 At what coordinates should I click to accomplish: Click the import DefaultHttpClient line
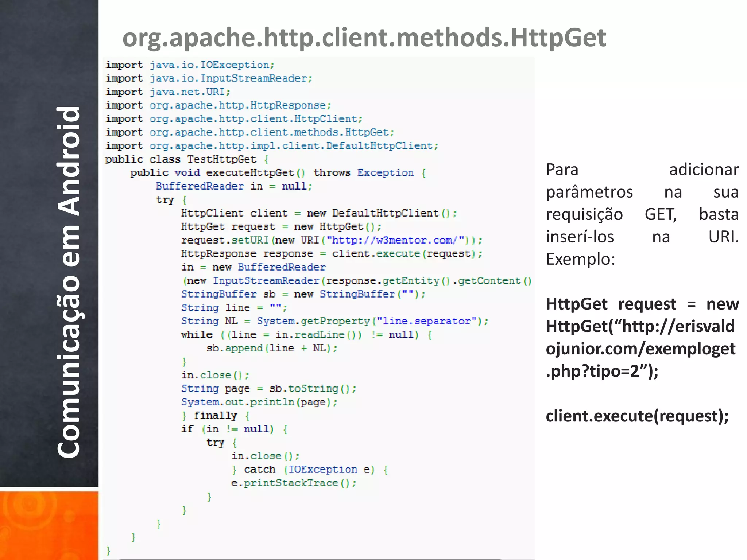[x=272, y=146]
